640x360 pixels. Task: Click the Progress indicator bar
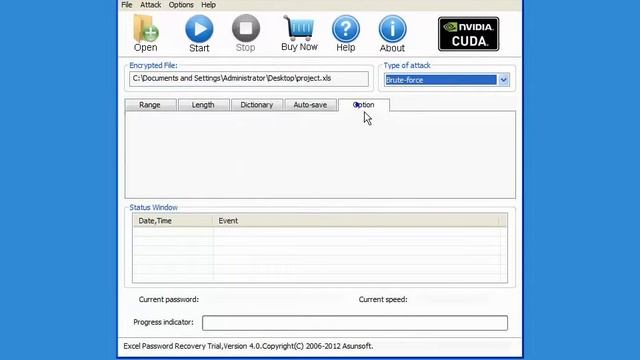click(x=355, y=323)
